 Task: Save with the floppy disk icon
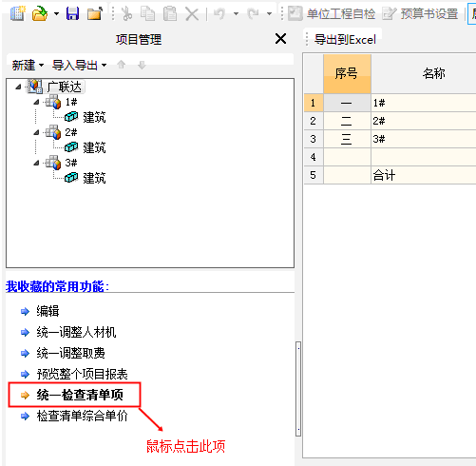[72, 13]
